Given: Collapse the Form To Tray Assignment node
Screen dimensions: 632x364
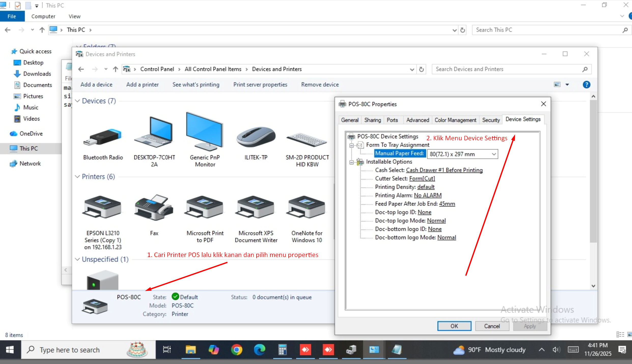Looking at the screenshot, I should pos(352,145).
